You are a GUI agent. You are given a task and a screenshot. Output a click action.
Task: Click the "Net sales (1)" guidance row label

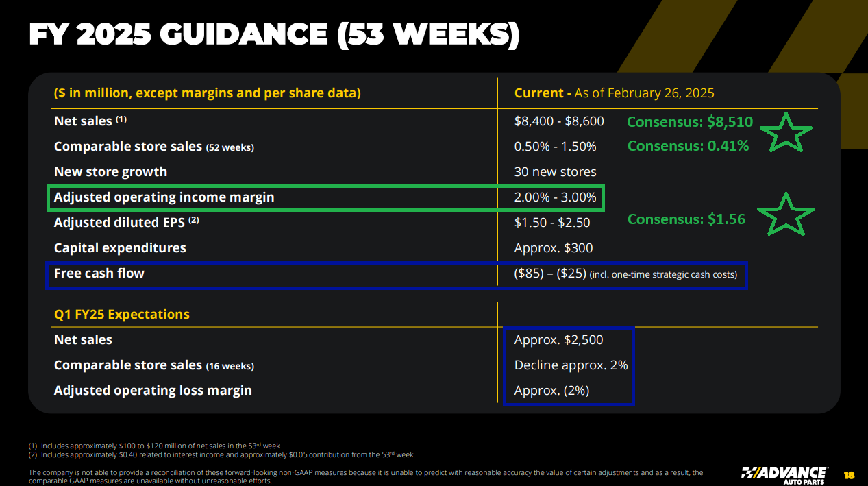coord(90,121)
